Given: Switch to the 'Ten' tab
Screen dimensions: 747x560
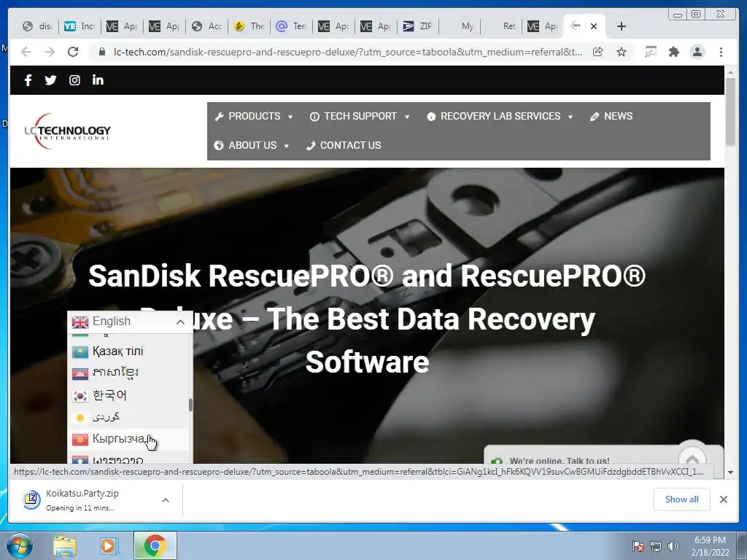Looking at the screenshot, I should tap(290, 26).
